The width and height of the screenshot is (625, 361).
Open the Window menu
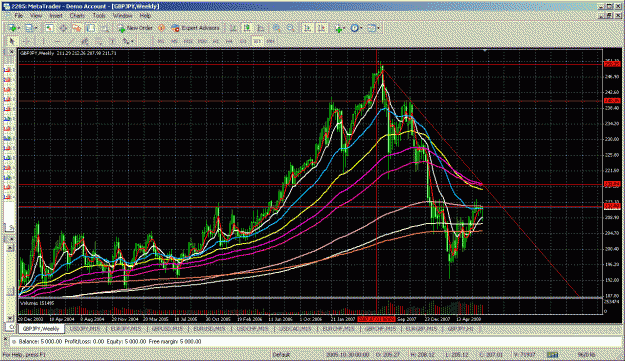[x=122, y=16]
